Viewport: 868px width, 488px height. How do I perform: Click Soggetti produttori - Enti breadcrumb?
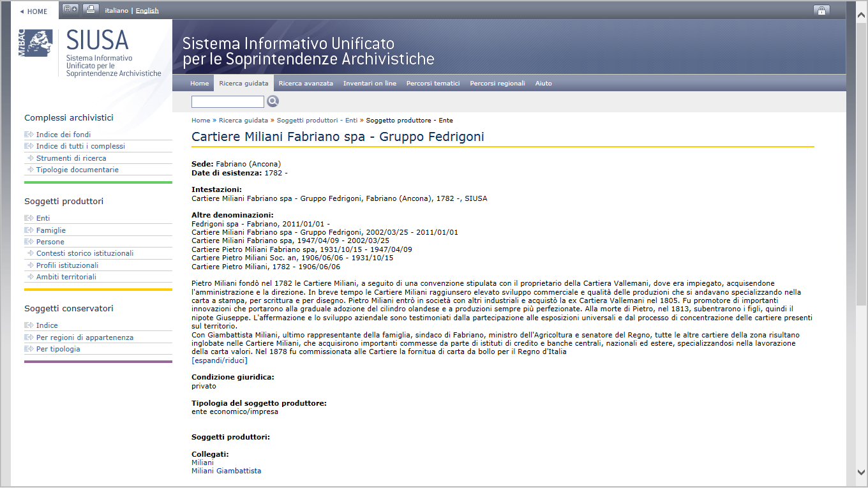[x=317, y=120]
